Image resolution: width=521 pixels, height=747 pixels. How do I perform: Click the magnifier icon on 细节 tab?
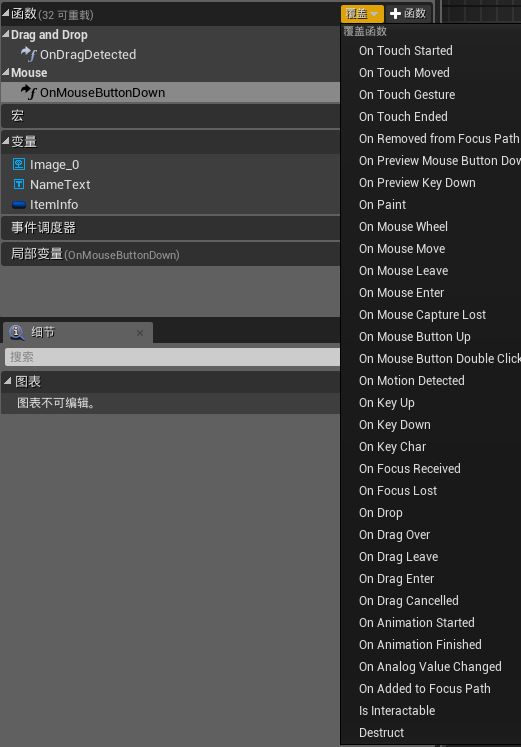[17, 332]
